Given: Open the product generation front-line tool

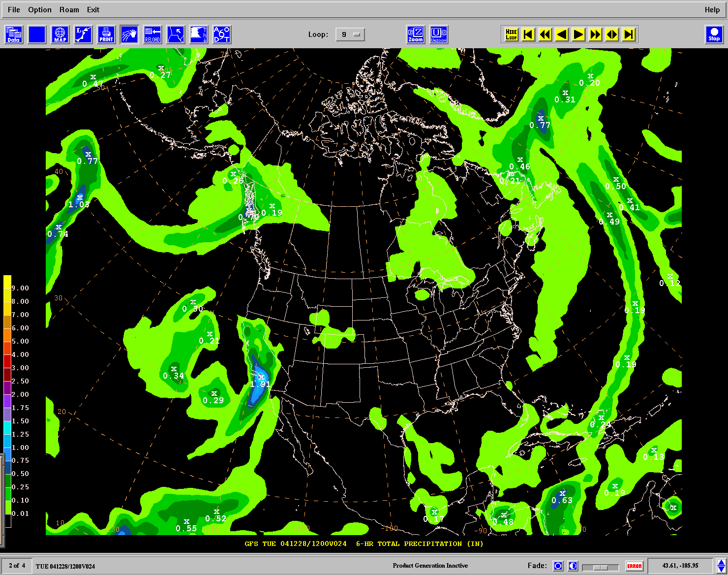Looking at the screenshot, I should click(83, 35).
